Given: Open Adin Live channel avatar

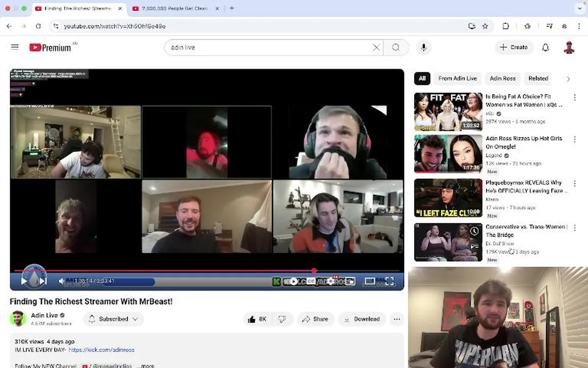Looking at the screenshot, I should [x=18, y=319].
